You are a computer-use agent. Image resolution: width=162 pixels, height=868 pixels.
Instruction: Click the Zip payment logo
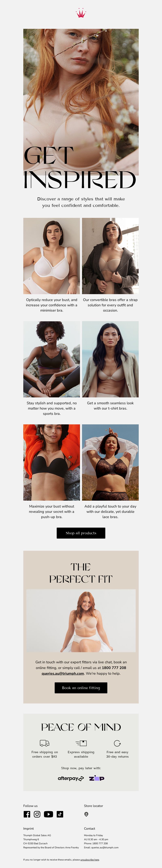click(97, 778)
